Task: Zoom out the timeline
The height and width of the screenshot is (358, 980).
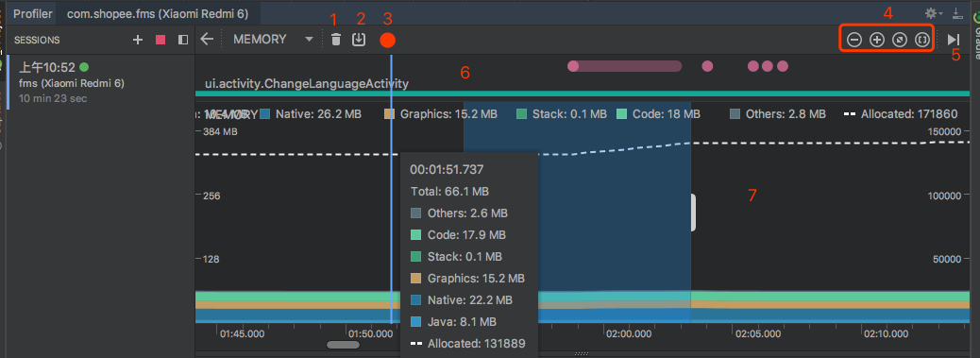Action: (x=854, y=40)
